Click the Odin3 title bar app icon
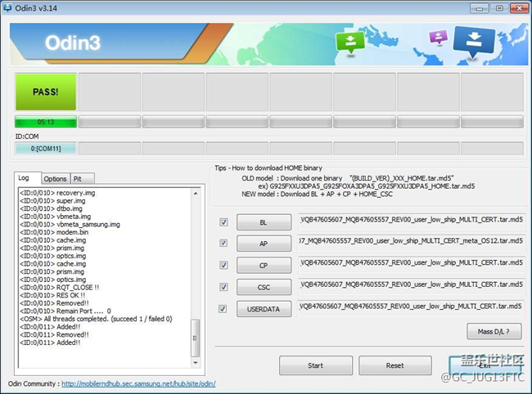This screenshot has height=394, width=532. (x=7, y=7)
